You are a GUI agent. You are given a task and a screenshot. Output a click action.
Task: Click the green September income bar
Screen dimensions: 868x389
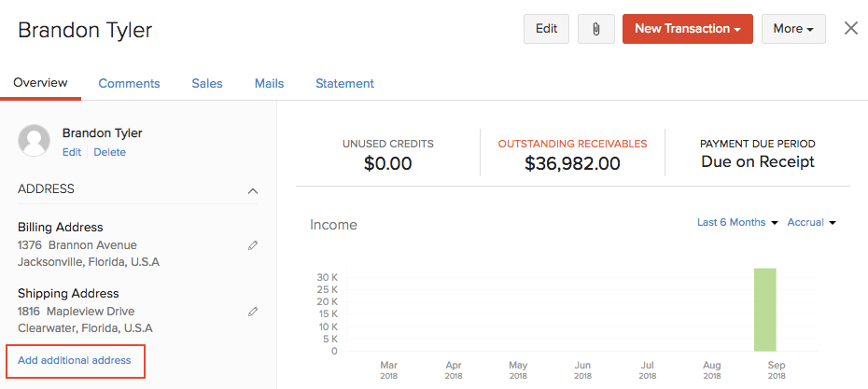[764, 309]
